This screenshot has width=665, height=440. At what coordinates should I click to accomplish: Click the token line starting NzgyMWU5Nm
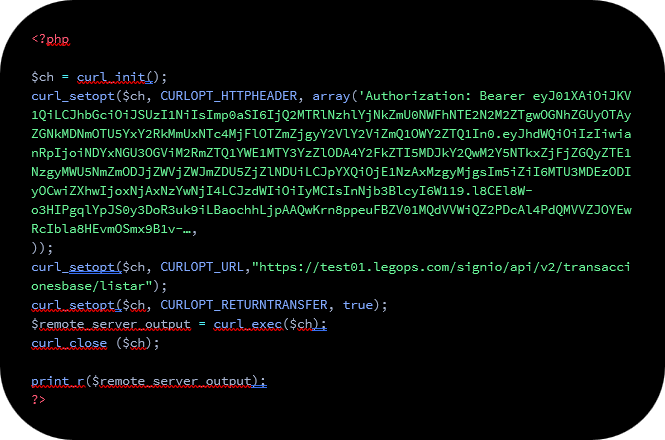coord(331,172)
